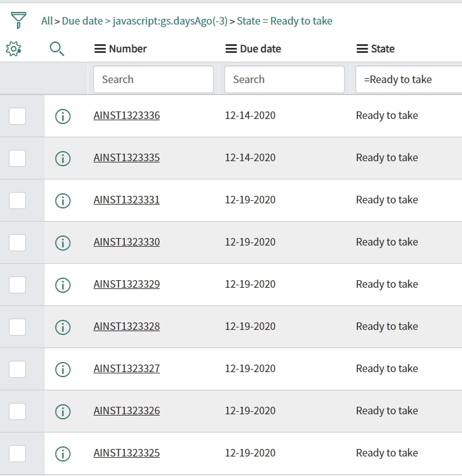Preview record AINST1323336 via info icon
This screenshot has width=462, height=476.
(x=63, y=116)
